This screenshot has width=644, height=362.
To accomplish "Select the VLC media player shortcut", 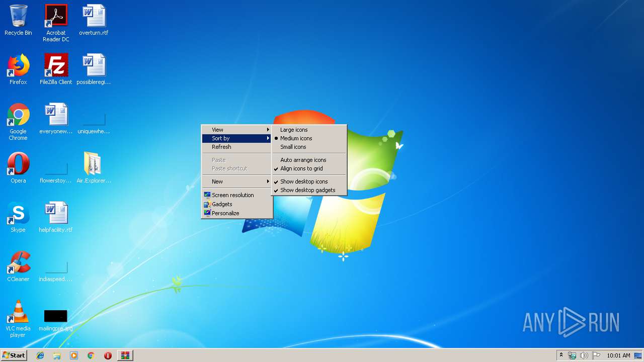I will tap(18, 319).
